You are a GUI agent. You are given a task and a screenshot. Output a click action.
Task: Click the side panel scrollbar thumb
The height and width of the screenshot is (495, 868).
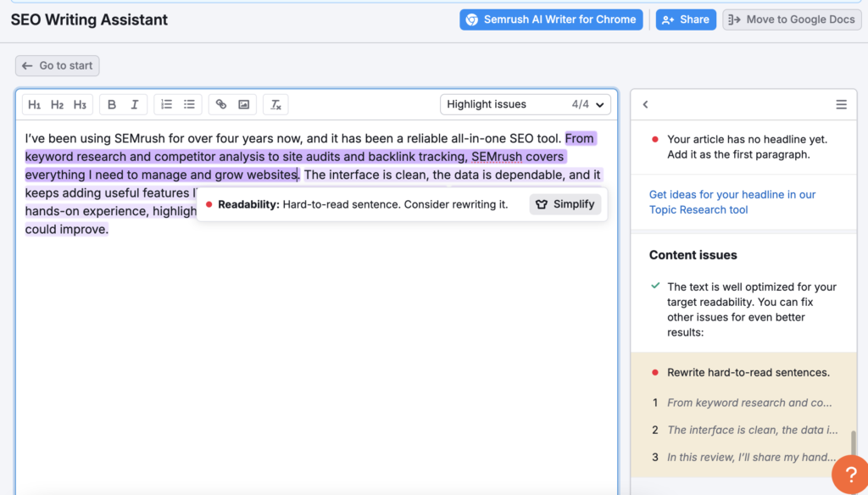[853, 444]
